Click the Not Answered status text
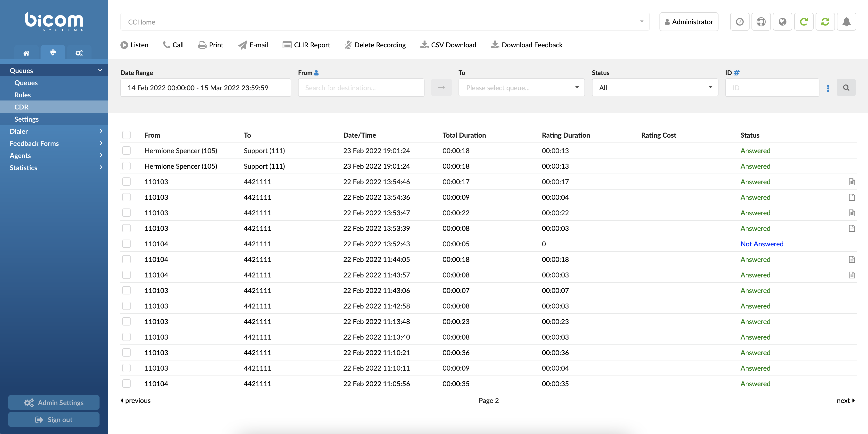The height and width of the screenshot is (434, 868). tap(761, 244)
